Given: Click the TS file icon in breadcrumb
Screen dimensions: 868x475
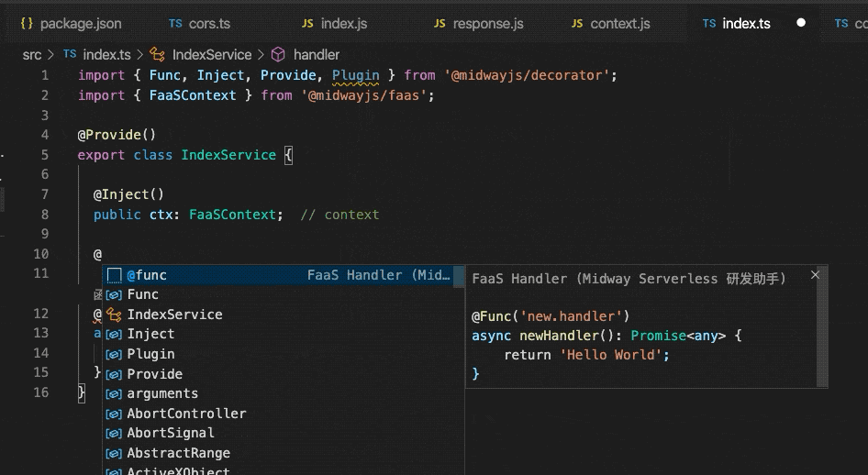Looking at the screenshot, I should 69,54.
